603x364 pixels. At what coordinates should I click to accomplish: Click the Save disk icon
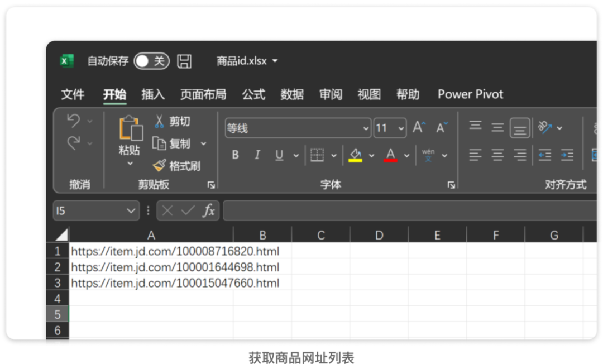(x=184, y=61)
